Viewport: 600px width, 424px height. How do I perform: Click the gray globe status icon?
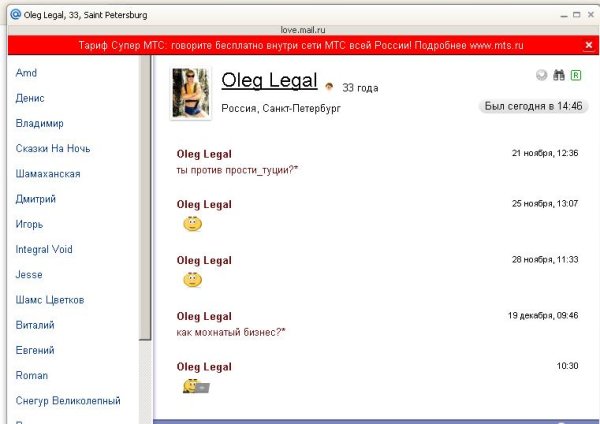pyautogui.click(x=542, y=75)
